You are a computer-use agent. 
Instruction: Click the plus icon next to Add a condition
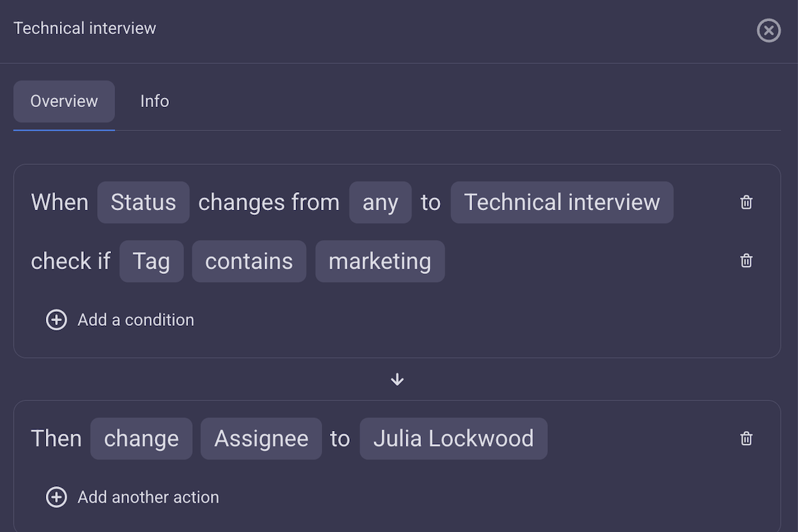click(x=57, y=320)
